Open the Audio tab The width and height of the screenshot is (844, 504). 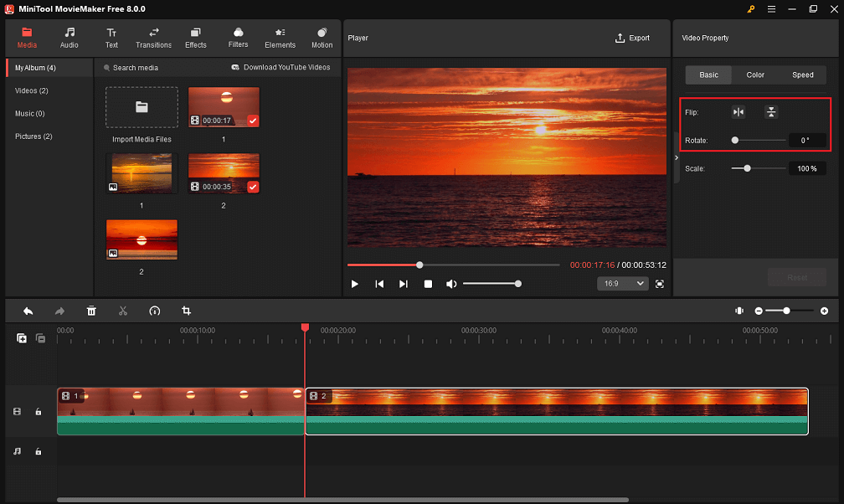point(69,39)
